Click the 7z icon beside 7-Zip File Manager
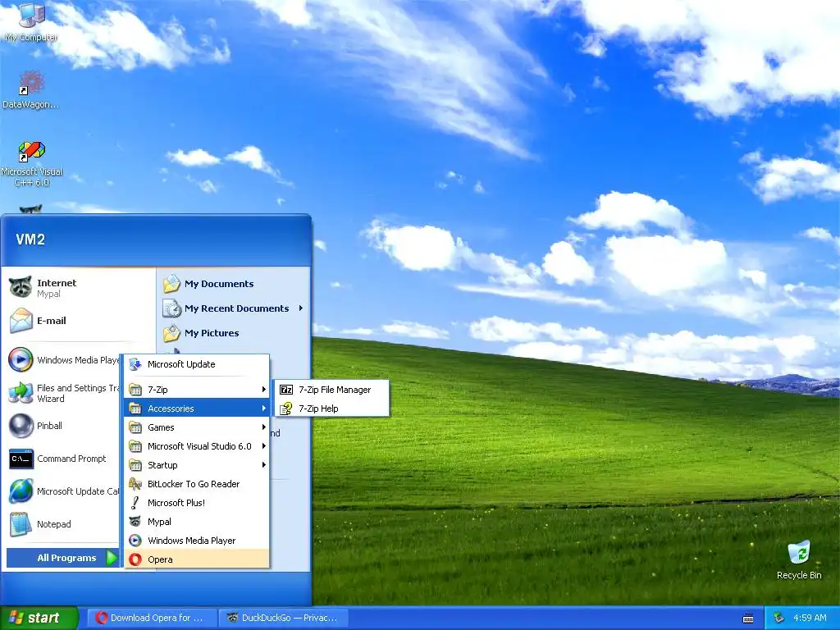This screenshot has width=840, height=630. click(x=286, y=390)
